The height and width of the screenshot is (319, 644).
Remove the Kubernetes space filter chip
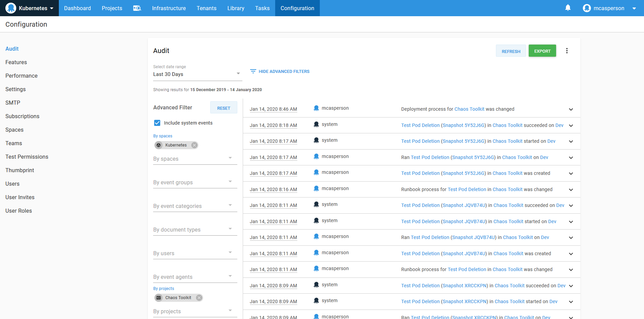pyautogui.click(x=194, y=145)
